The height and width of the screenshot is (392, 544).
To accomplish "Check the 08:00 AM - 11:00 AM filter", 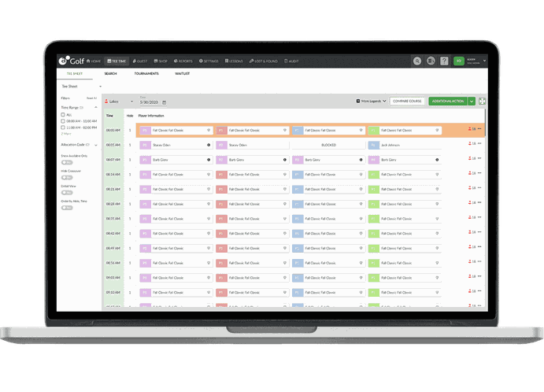I will pyautogui.click(x=64, y=120).
